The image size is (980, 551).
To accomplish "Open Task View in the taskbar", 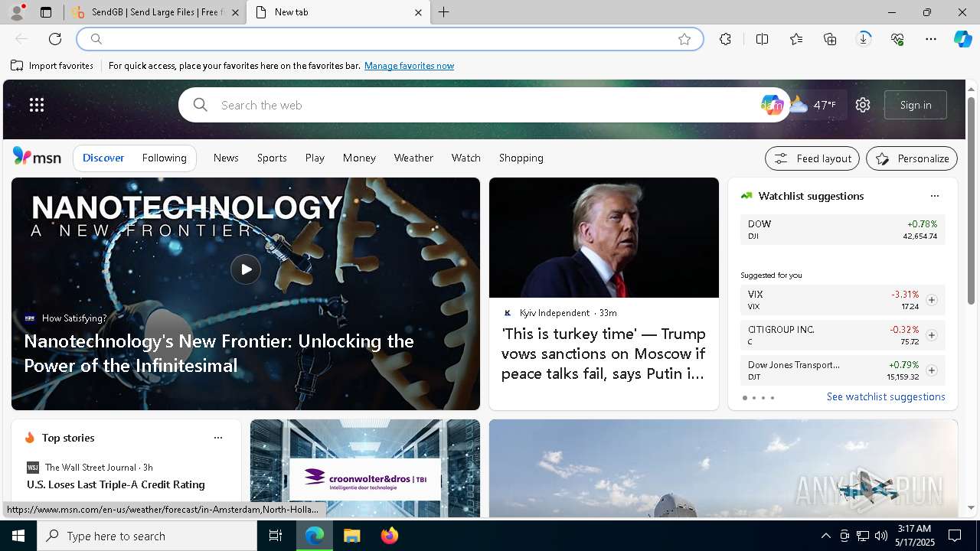I will 276,536.
